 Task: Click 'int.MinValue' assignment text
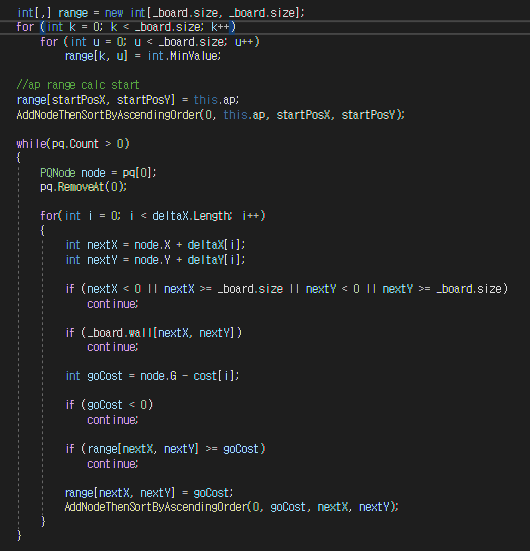pyautogui.click(x=184, y=56)
